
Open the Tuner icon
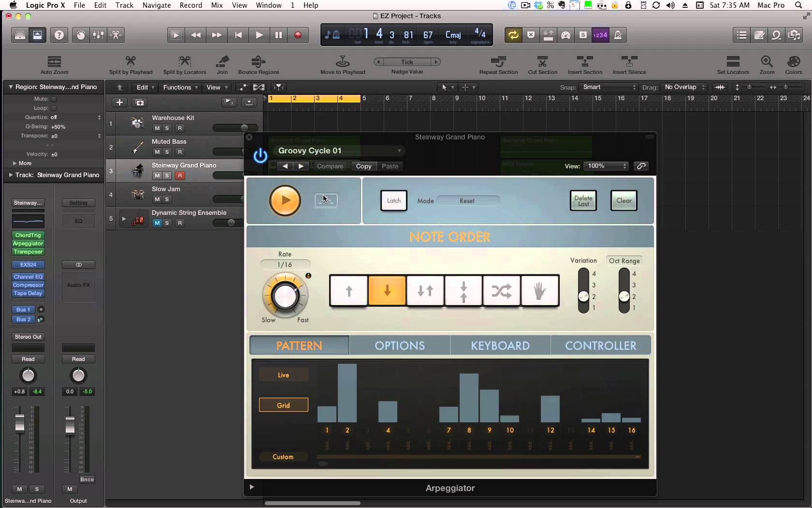pos(565,35)
